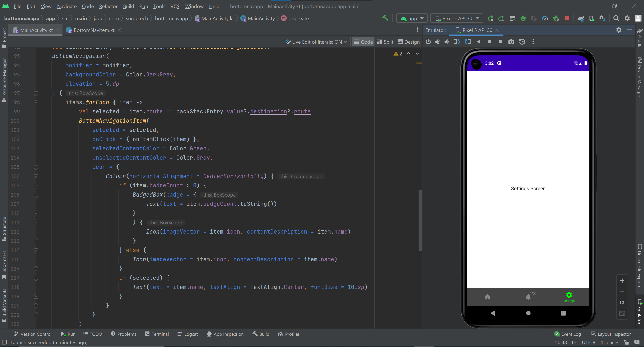This screenshot has height=347, width=644.
Task: Rotate the emulator counterclockwise
Action: tap(457, 42)
